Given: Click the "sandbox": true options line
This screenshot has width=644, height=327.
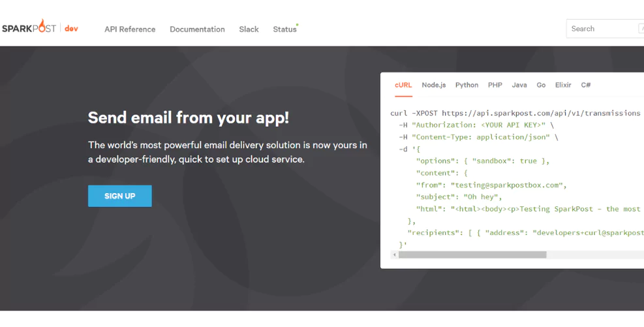Looking at the screenshot, I should click(x=483, y=161).
